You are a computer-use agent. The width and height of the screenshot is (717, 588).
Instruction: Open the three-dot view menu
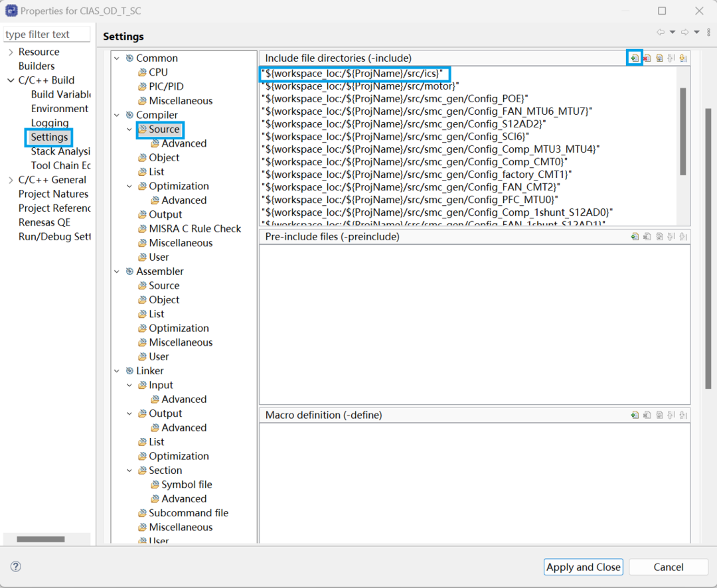tap(708, 32)
